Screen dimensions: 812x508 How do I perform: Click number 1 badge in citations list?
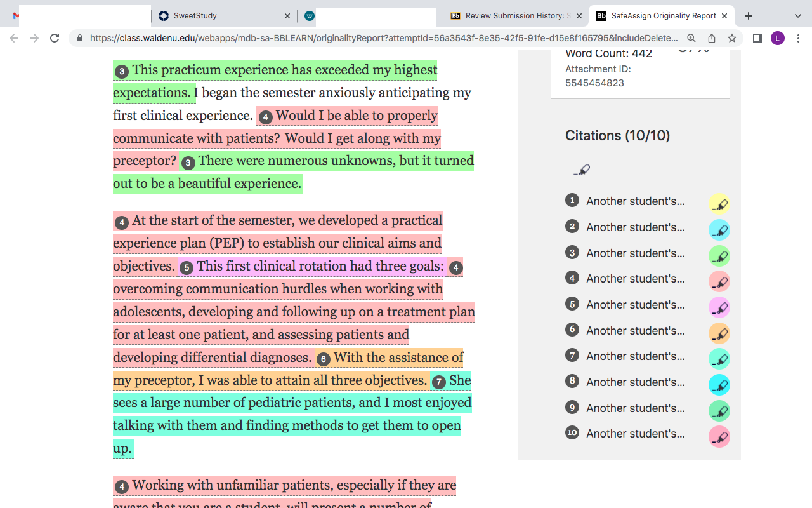[x=572, y=201]
